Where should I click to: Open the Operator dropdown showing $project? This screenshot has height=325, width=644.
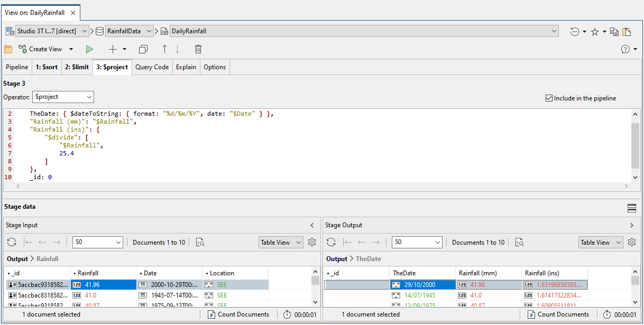coord(63,97)
